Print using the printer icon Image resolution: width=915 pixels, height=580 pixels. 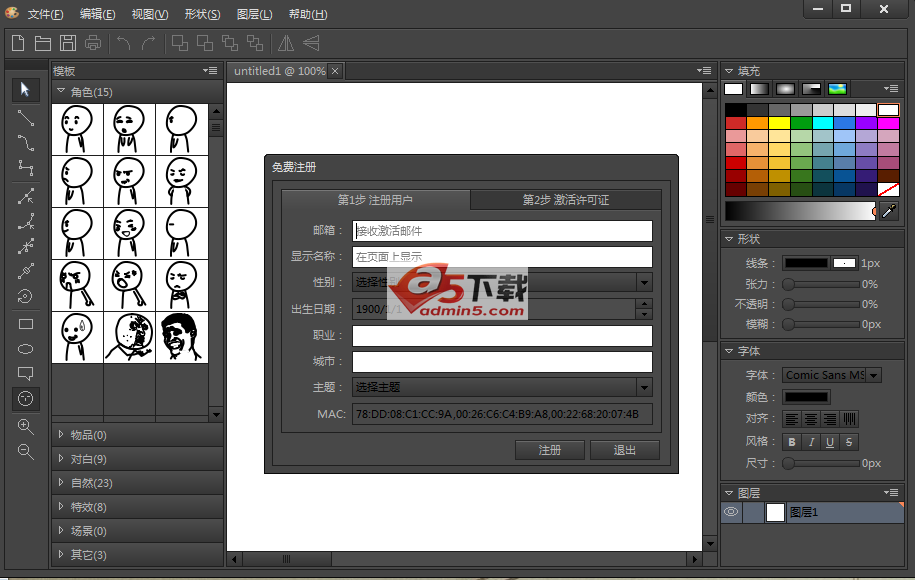pyautogui.click(x=93, y=43)
